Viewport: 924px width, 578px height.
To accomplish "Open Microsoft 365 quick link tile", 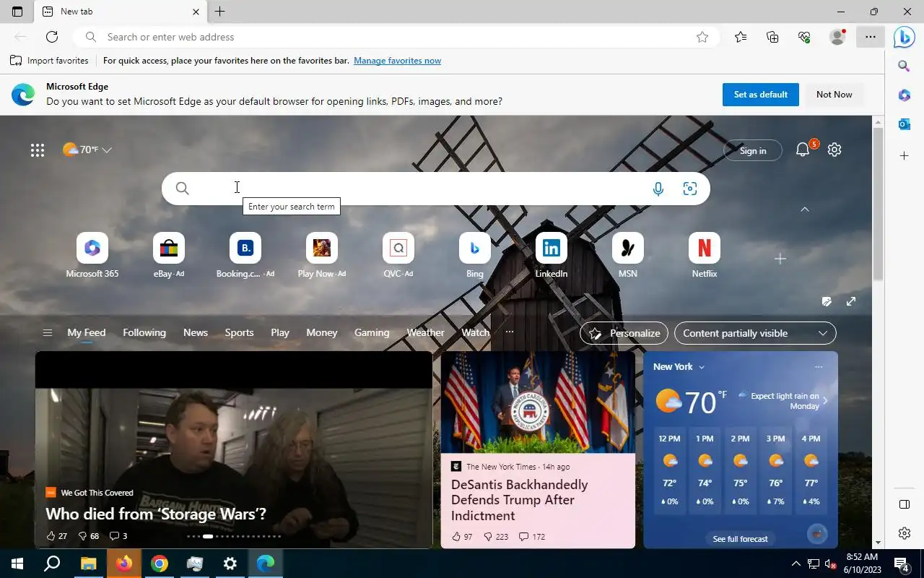I will pos(92,255).
